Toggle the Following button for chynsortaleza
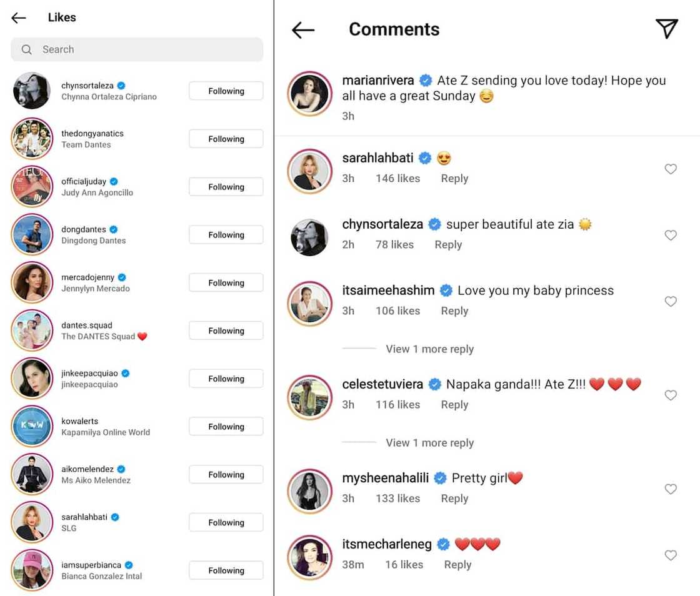This screenshot has width=700, height=596. [x=226, y=91]
